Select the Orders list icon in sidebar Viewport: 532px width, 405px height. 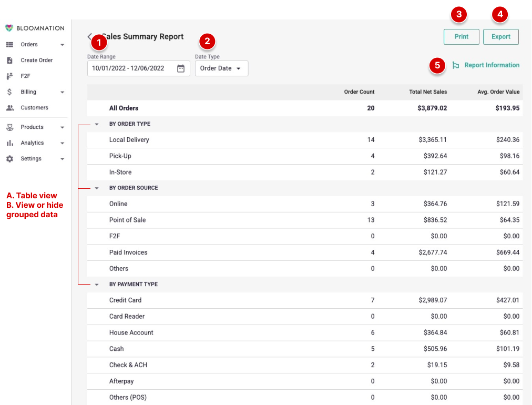(x=11, y=44)
